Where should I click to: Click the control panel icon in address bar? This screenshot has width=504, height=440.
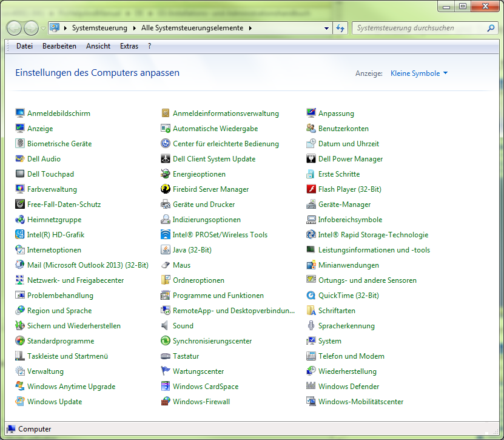coord(55,28)
